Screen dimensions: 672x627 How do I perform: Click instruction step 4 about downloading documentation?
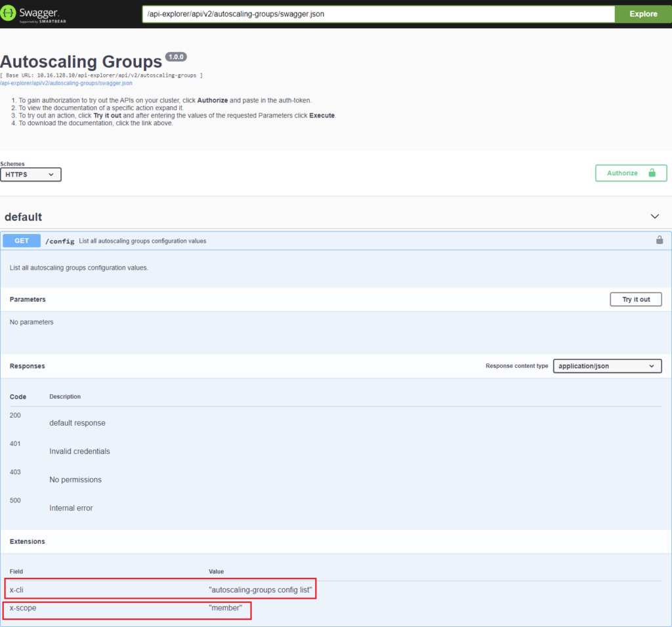[x=96, y=123]
